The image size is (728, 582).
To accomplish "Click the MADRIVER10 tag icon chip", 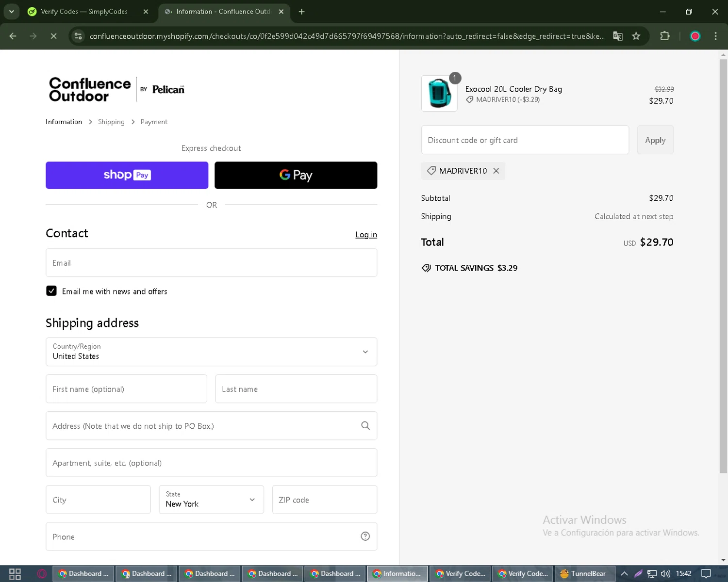I will point(431,171).
